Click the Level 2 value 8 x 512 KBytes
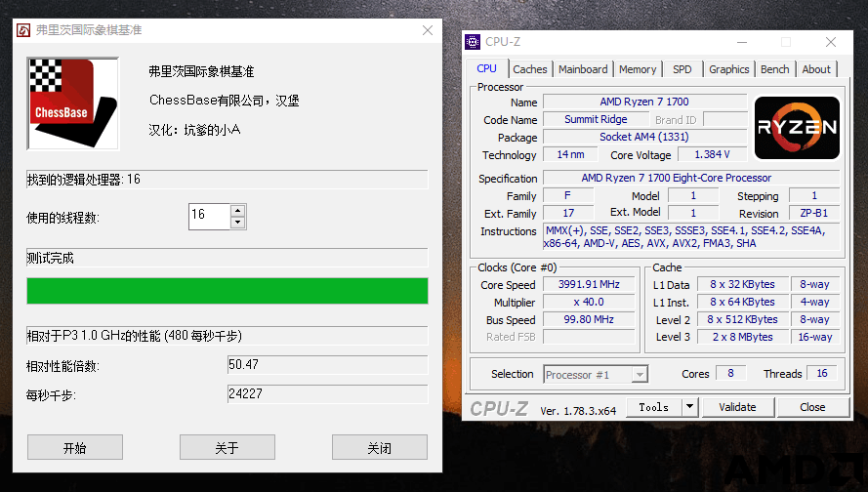868x492 pixels. (742, 319)
